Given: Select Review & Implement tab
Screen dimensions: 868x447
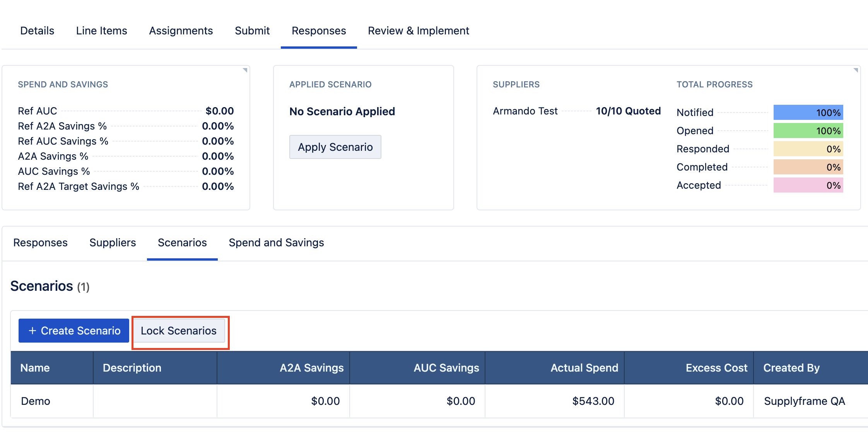Looking at the screenshot, I should point(418,31).
